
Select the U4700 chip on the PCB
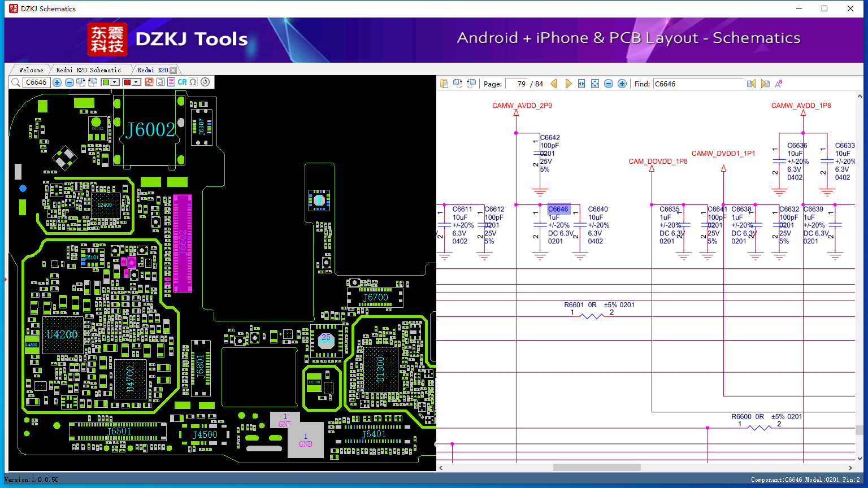point(131,378)
